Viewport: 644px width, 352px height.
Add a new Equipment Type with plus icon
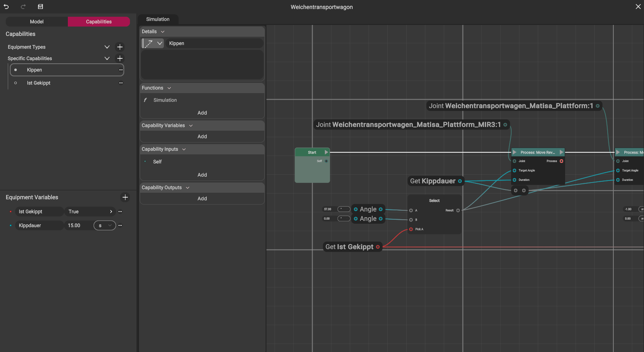[120, 47]
